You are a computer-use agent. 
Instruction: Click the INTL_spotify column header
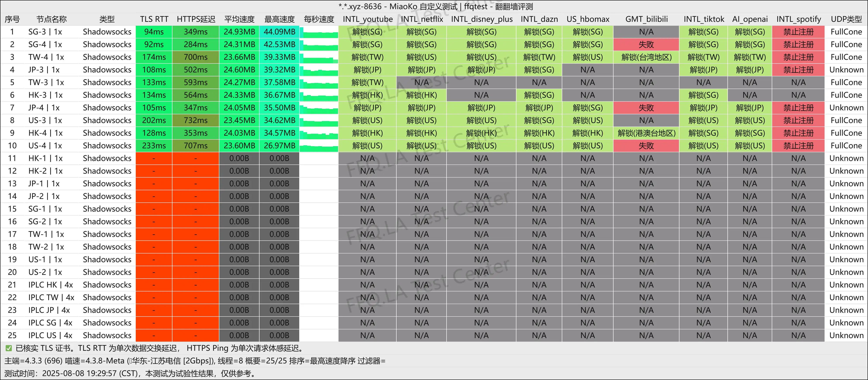coord(799,19)
